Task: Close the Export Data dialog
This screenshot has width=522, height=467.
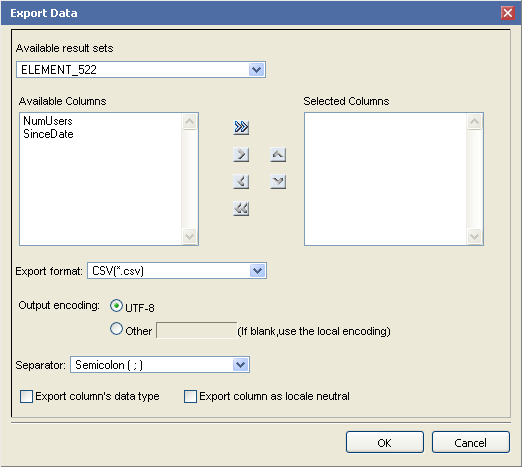Action: (508, 13)
